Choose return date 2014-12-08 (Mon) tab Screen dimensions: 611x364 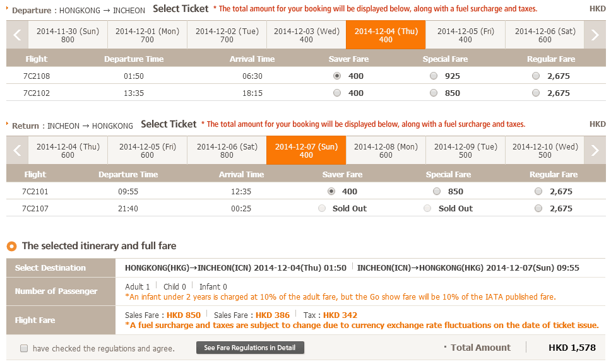point(386,150)
